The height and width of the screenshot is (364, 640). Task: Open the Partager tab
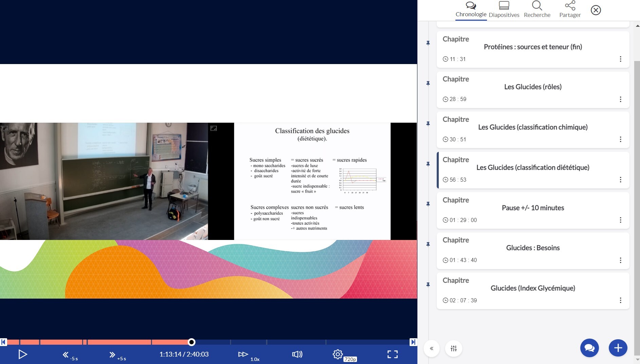coord(570,10)
